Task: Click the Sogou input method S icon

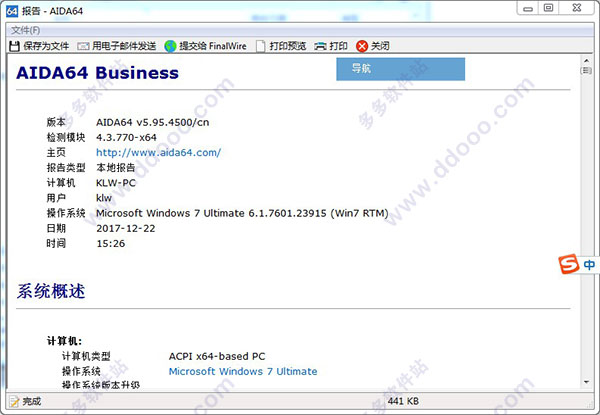Action: (x=569, y=264)
